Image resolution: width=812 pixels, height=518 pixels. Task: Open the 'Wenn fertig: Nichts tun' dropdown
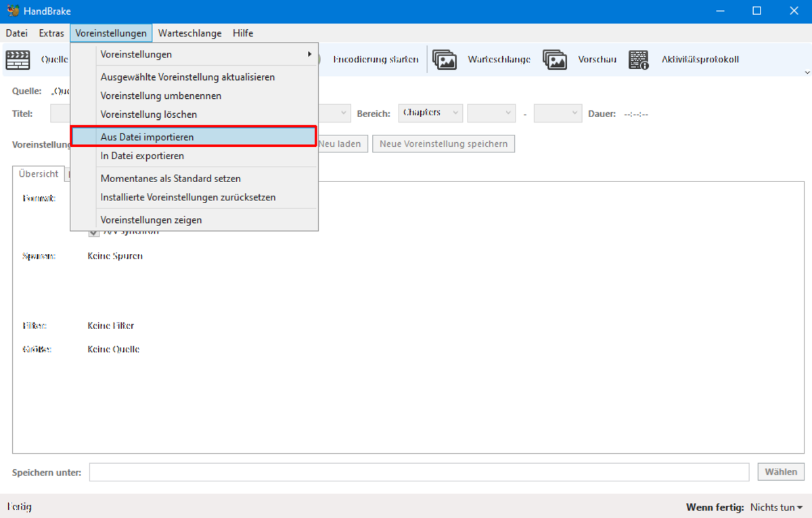click(x=775, y=507)
